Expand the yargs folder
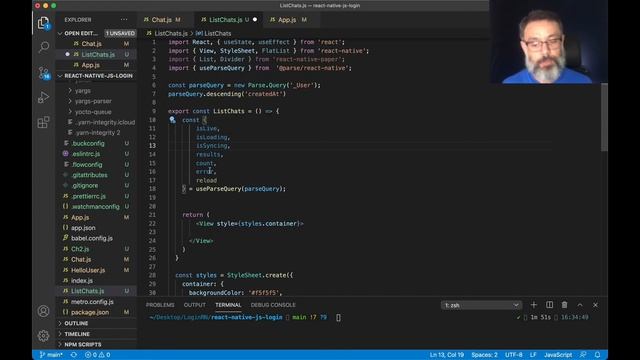 coord(82,91)
